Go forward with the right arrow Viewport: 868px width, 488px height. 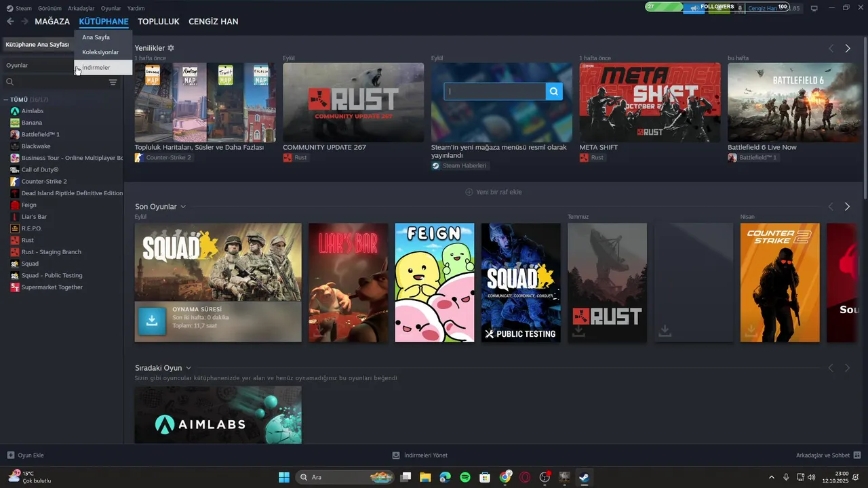coord(24,22)
